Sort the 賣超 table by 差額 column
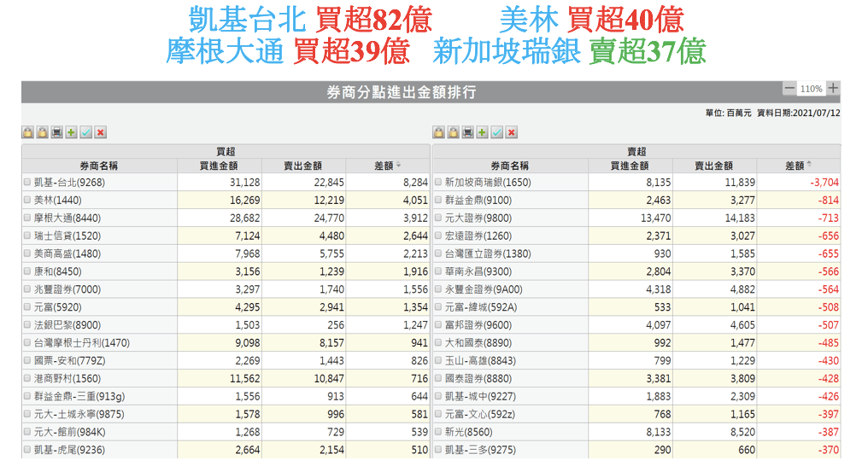868x472 pixels. point(798,166)
